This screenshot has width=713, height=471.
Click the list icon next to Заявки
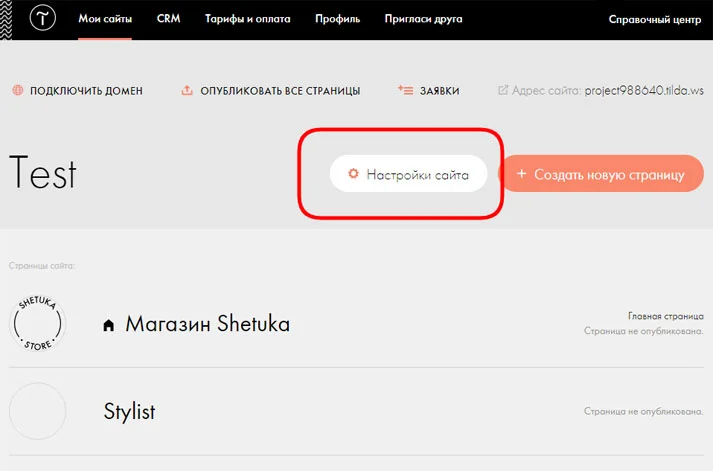click(x=405, y=90)
